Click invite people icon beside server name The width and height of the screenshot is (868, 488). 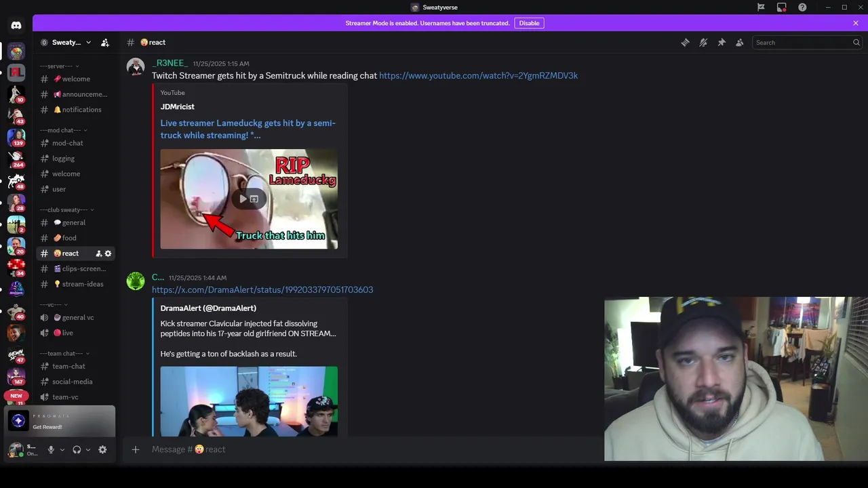(105, 42)
